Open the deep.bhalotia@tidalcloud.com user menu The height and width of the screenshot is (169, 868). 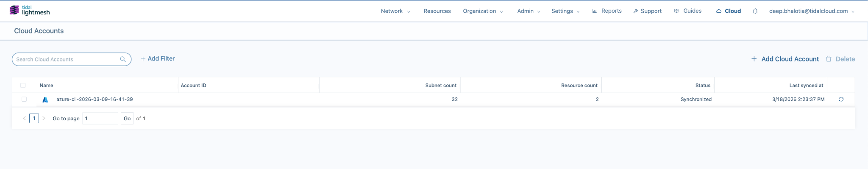click(812, 11)
